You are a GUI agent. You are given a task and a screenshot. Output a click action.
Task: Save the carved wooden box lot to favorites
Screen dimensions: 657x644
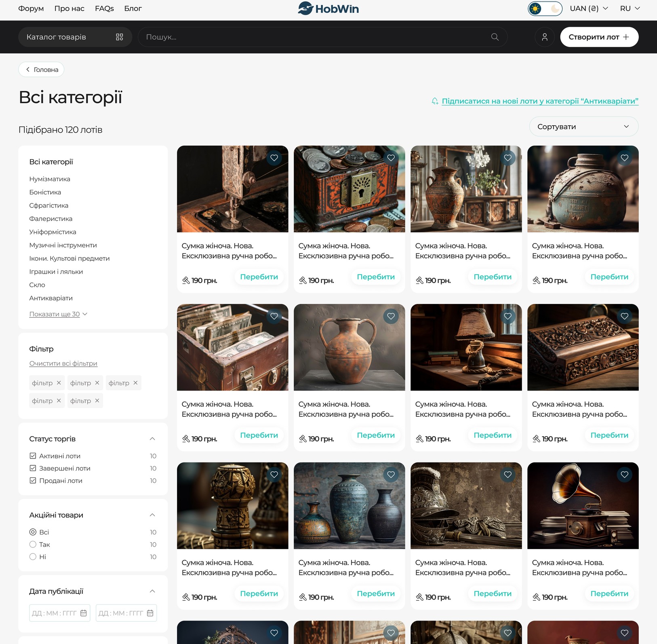pos(625,317)
